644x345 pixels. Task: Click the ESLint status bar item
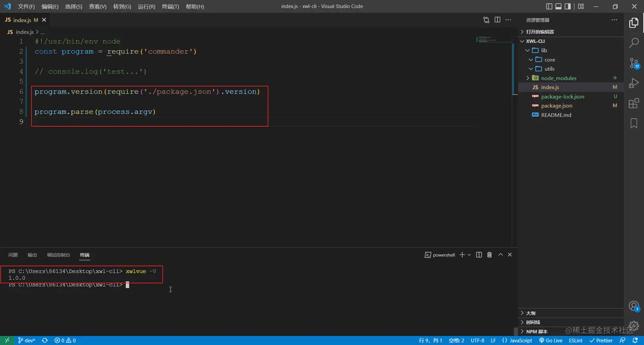576,340
